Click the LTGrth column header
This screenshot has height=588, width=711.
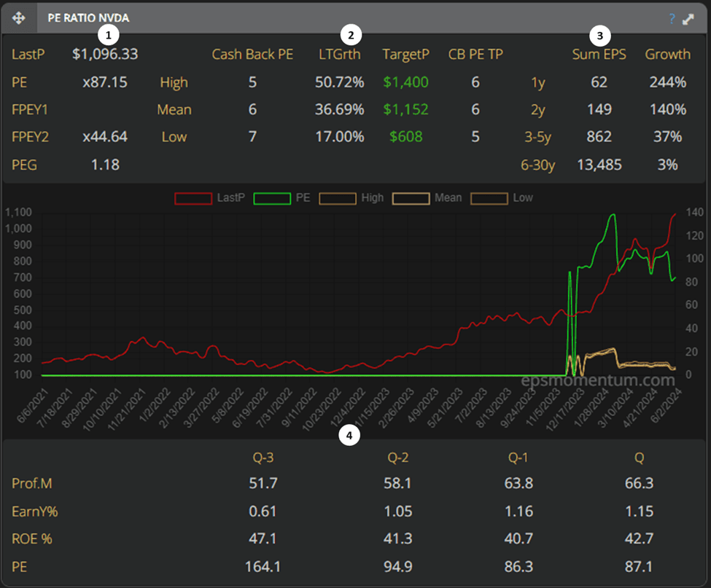tap(340, 55)
